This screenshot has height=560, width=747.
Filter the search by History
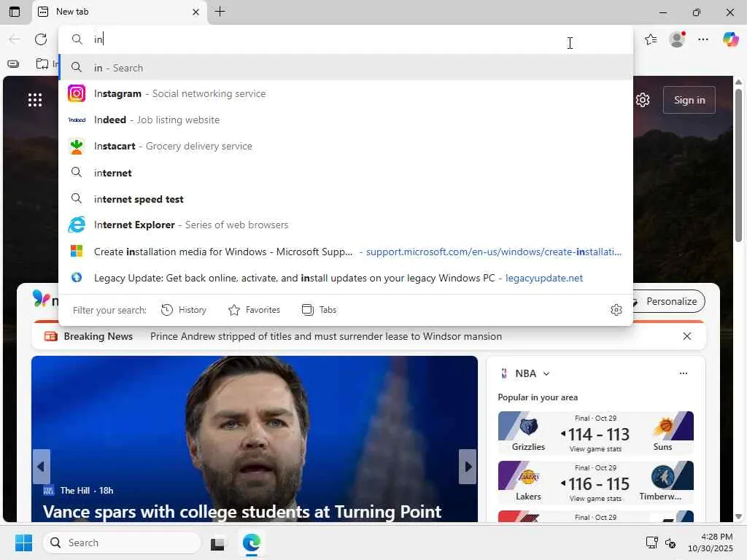click(x=184, y=310)
